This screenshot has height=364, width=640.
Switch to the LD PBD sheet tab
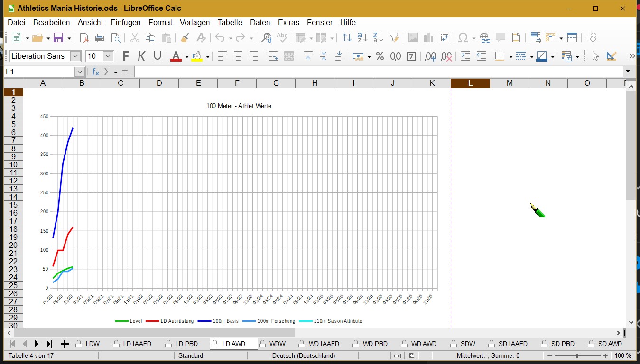[x=182, y=344]
